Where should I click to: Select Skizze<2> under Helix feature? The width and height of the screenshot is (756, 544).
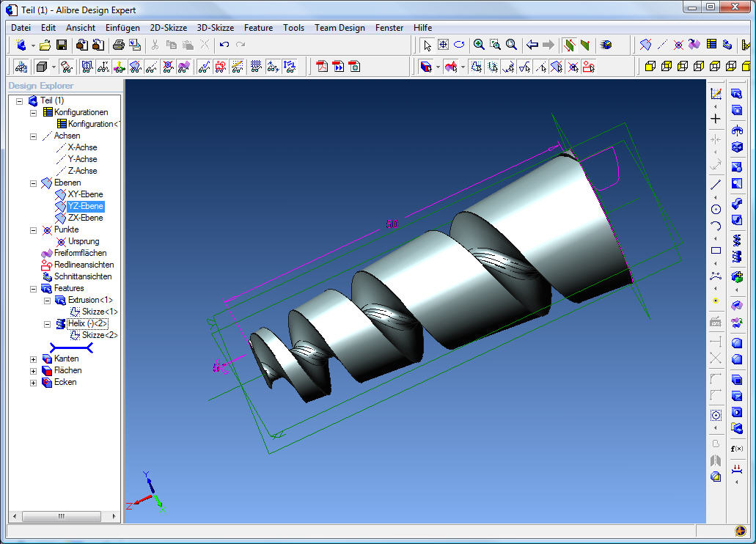[x=100, y=335]
